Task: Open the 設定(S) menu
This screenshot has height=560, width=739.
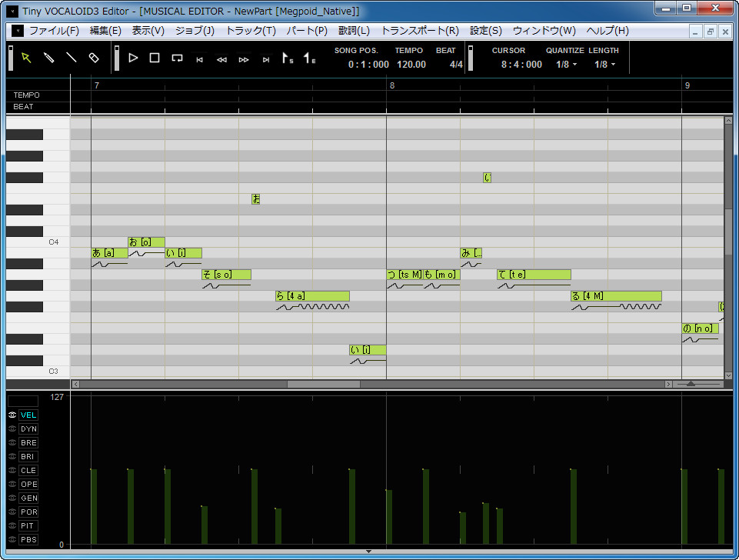Action: 486,31
